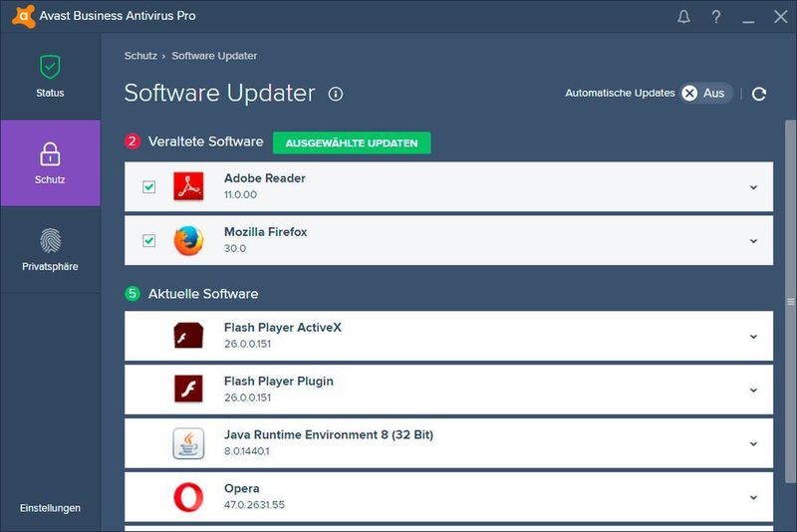Refresh the software list
Viewport: 797px width, 532px height.
click(759, 94)
